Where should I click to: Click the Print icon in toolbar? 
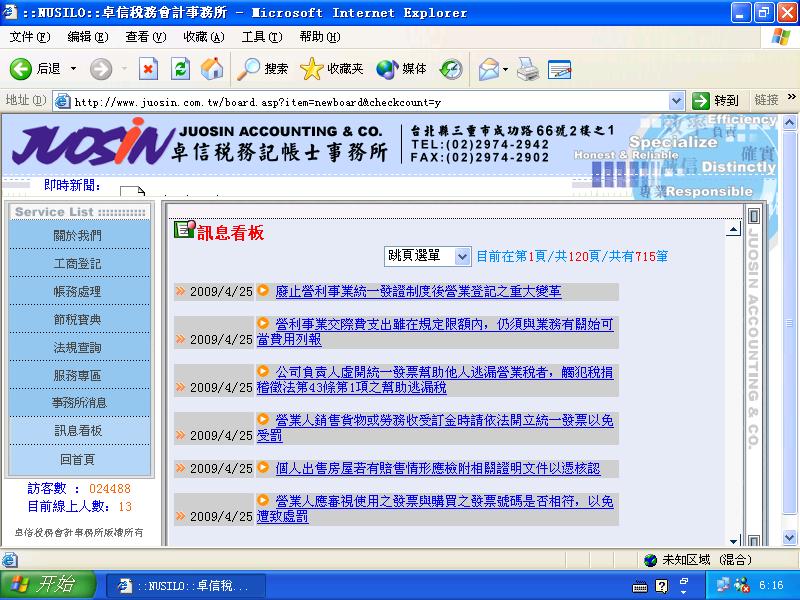[x=528, y=69]
